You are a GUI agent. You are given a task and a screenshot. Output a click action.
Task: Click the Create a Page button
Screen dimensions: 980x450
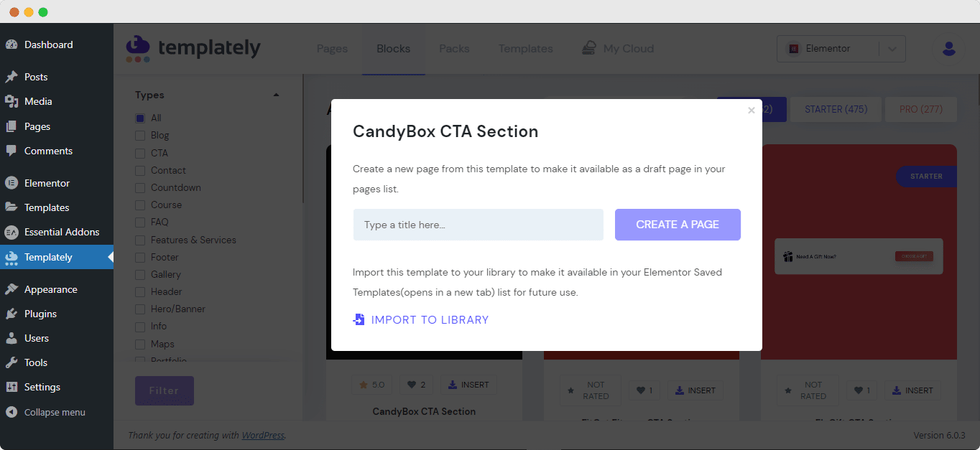(x=678, y=225)
